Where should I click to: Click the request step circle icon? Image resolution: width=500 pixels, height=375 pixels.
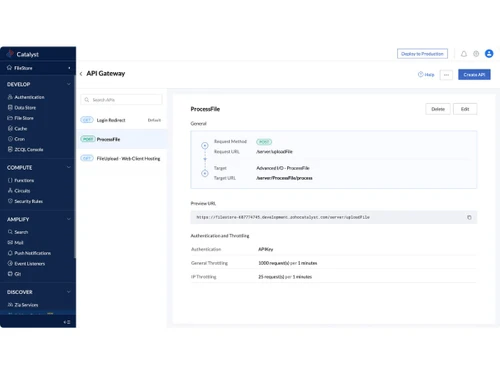click(x=205, y=146)
